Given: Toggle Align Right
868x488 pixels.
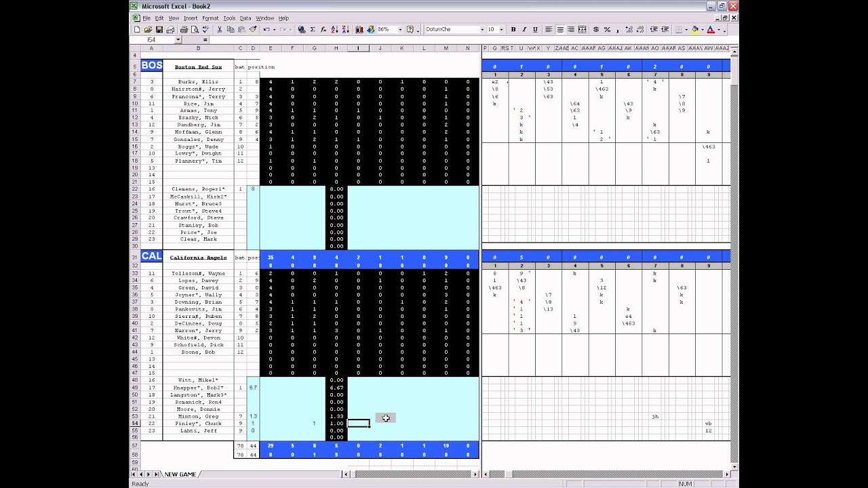Looking at the screenshot, I should pos(571,30).
